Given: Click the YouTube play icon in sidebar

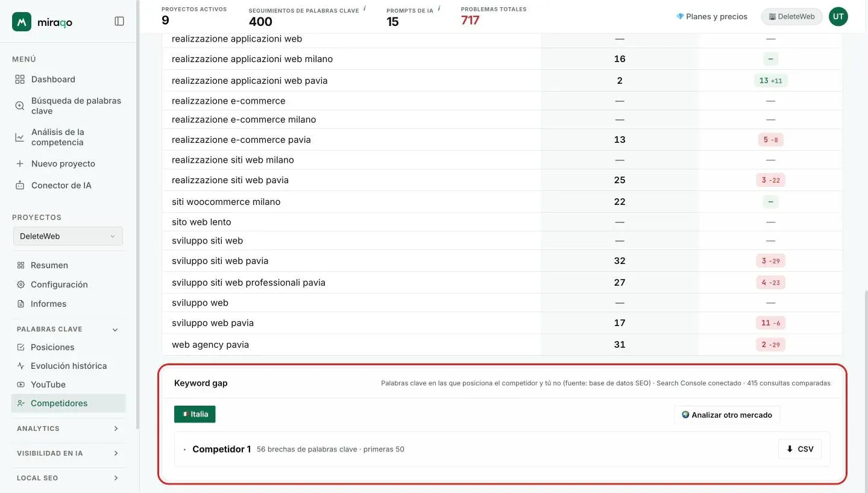Looking at the screenshot, I should 20,385.
